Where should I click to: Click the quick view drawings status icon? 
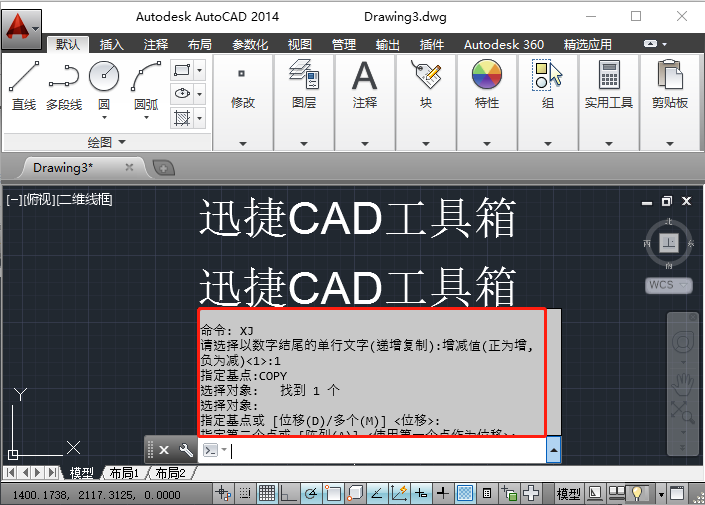click(616, 494)
